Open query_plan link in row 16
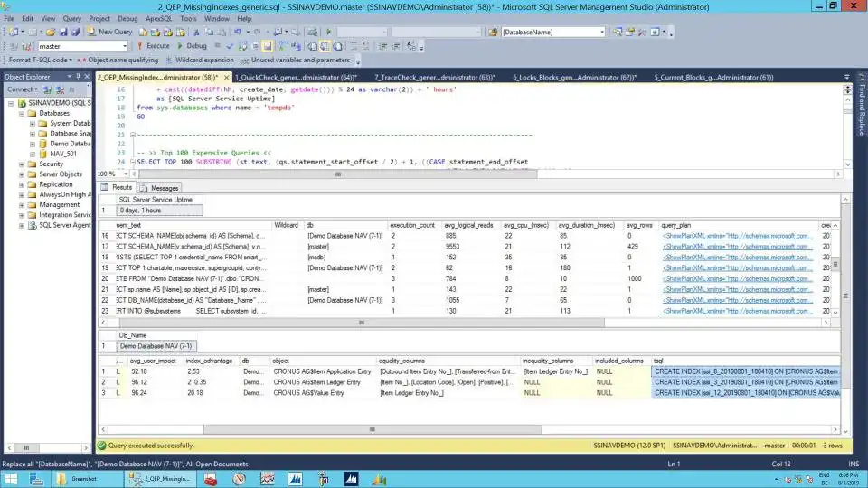Viewport: 868px width, 488px height. click(x=738, y=236)
